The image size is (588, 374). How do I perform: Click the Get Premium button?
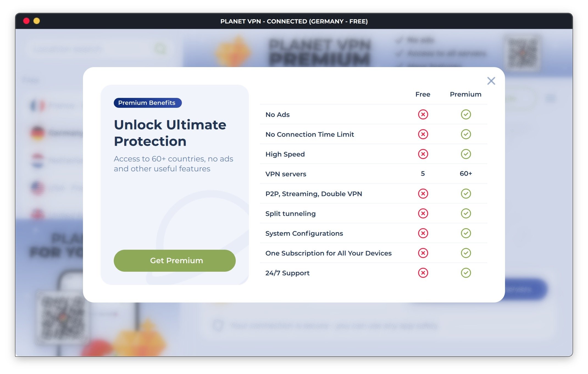tap(174, 260)
